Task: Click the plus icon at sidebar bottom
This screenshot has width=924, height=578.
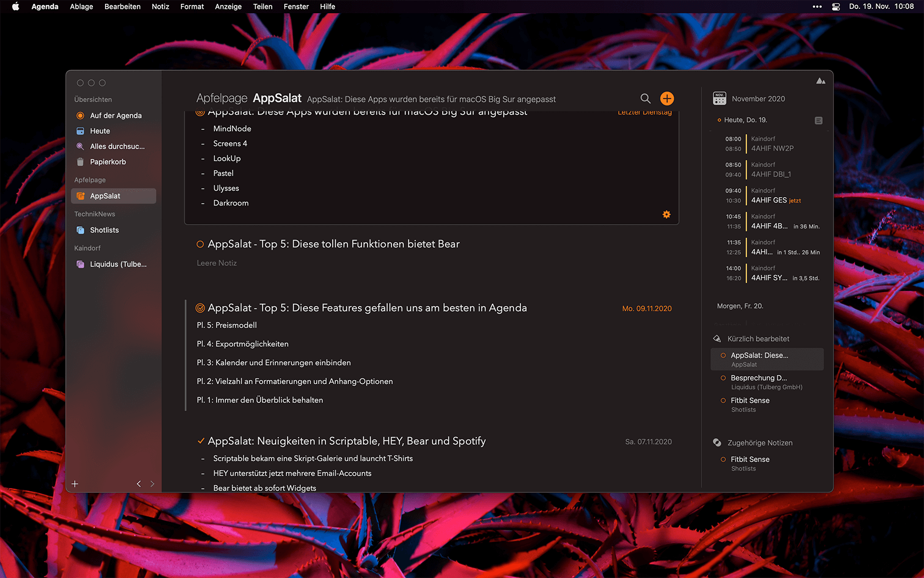Action: (75, 484)
